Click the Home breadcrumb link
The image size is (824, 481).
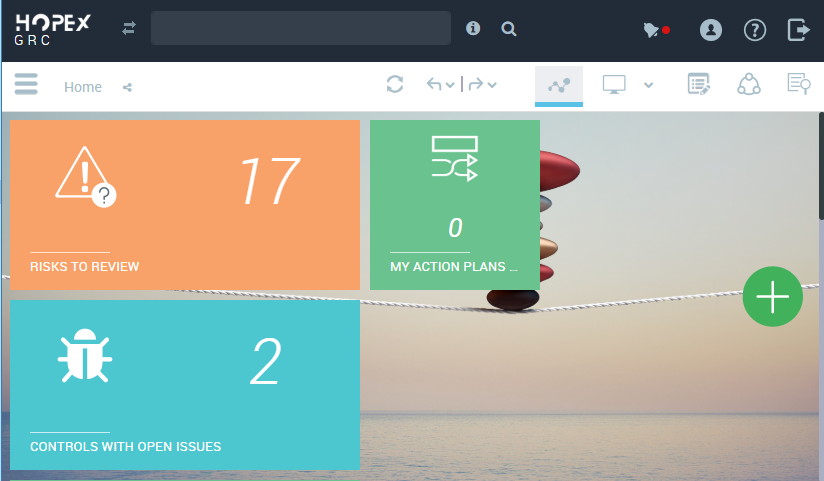(x=83, y=87)
